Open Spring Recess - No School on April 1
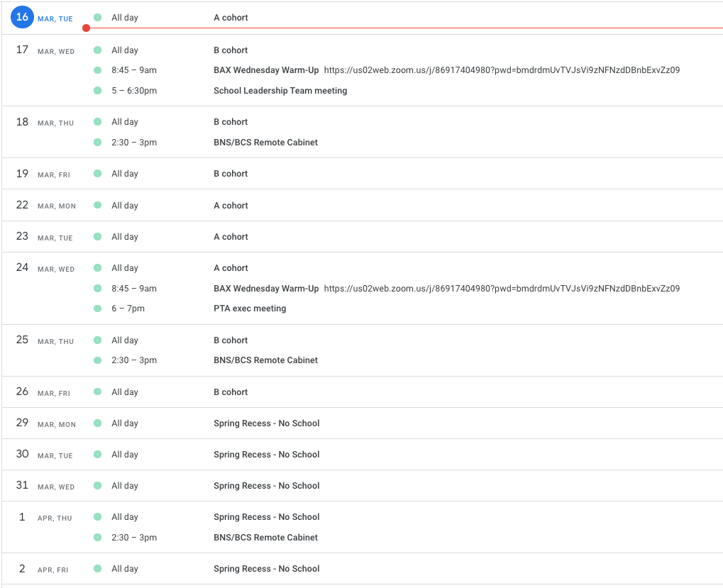 [x=267, y=517]
